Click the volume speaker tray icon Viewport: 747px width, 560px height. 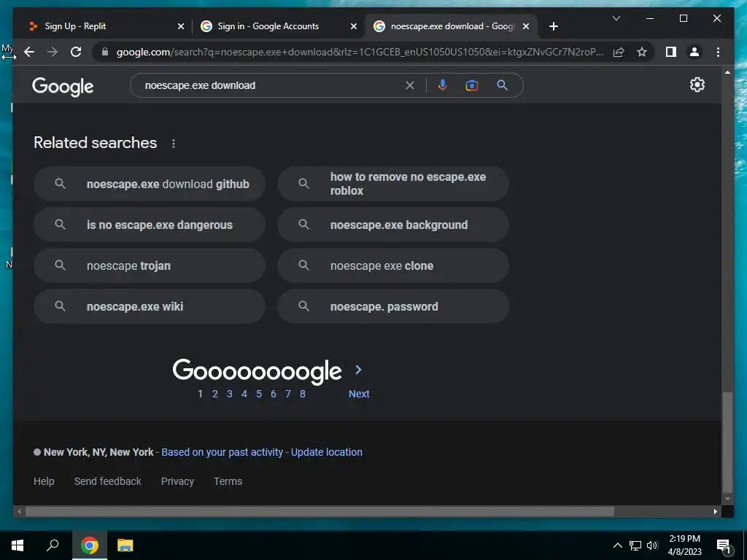point(652,545)
